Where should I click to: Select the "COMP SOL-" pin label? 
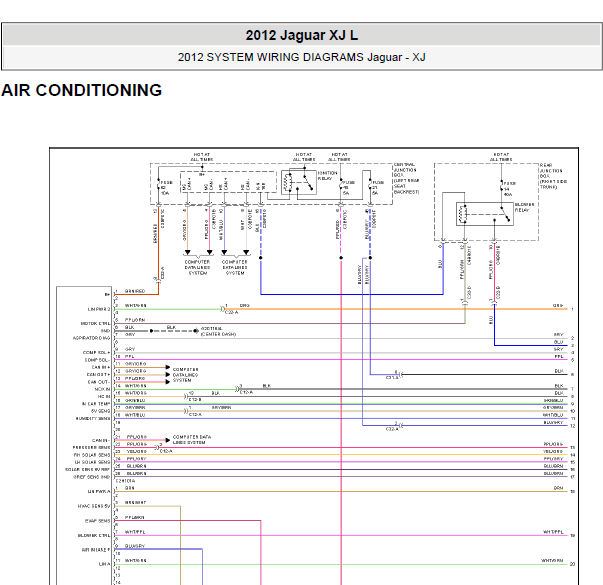[97, 360]
